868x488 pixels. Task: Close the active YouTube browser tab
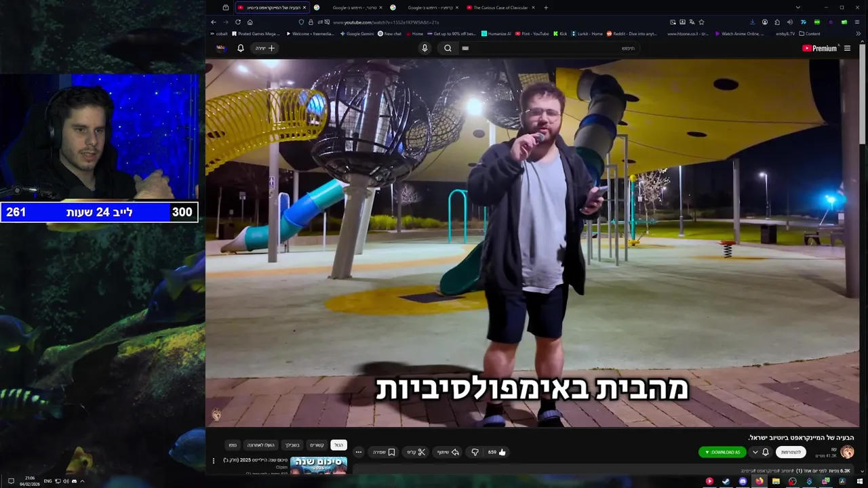click(304, 7)
